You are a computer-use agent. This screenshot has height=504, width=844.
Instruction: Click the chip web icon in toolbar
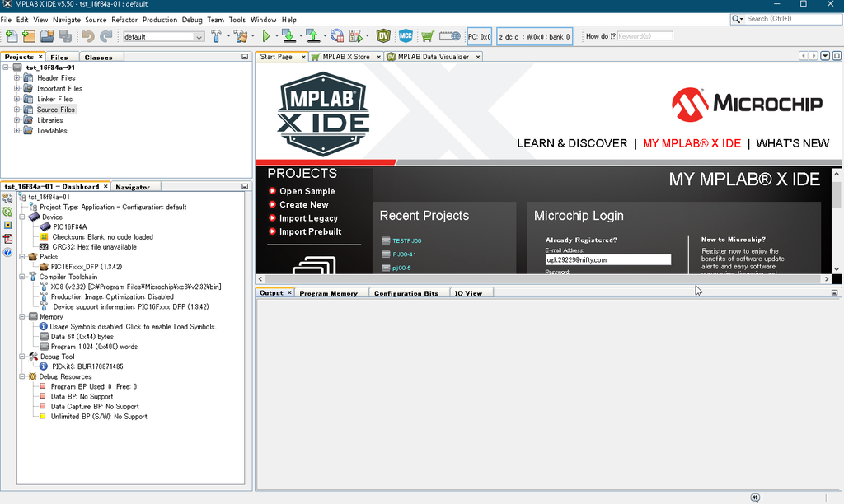click(x=449, y=36)
